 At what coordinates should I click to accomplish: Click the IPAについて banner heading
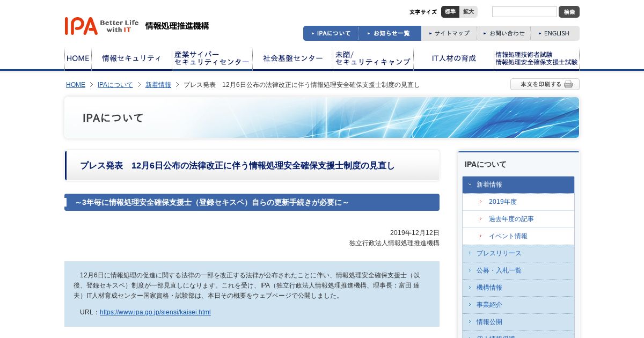pos(113,117)
